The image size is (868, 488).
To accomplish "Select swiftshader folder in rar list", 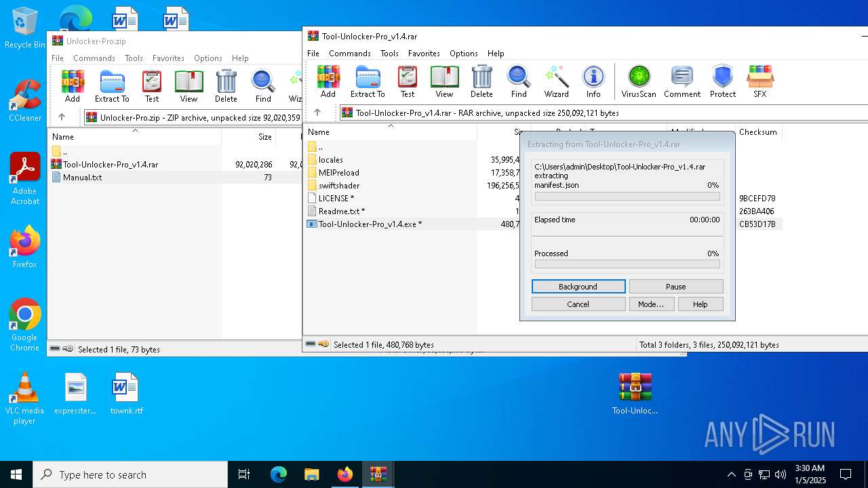I will click(339, 186).
